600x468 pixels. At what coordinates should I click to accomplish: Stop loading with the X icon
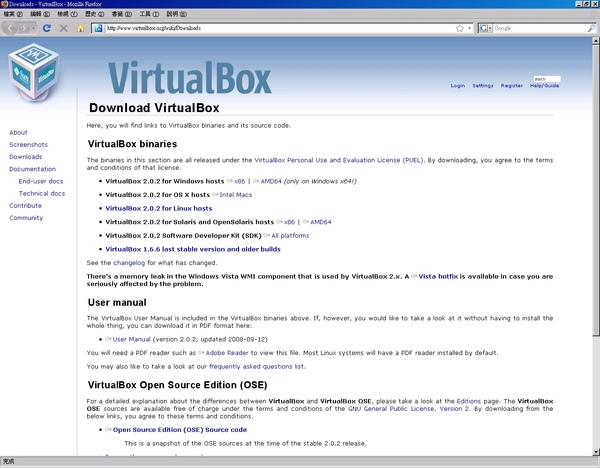[x=64, y=28]
